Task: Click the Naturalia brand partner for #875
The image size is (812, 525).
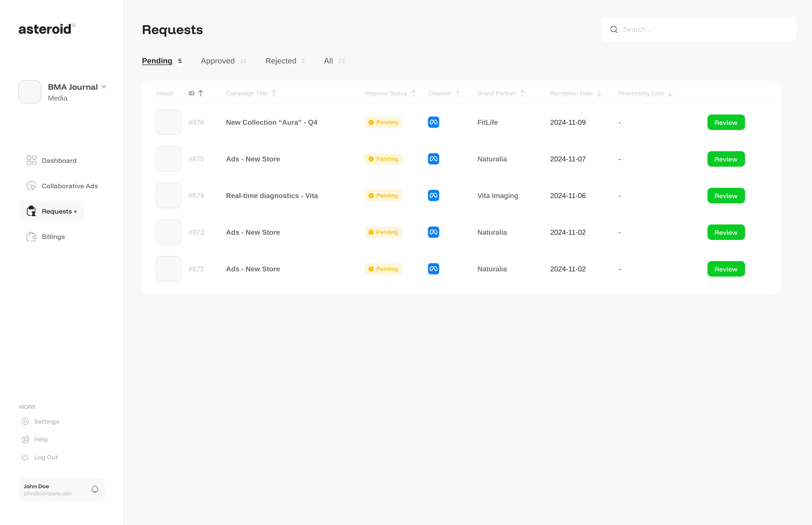Action: (x=492, y=159)
